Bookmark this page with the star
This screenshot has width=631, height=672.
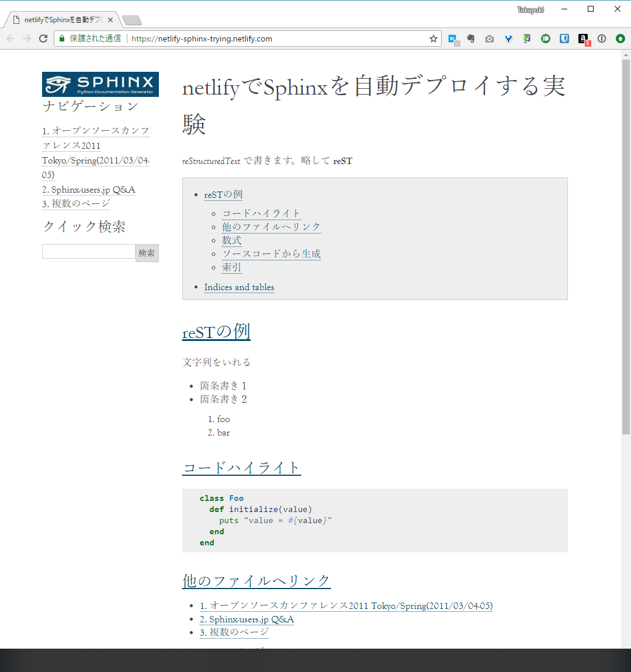pyautogui.click(x=434, y=39)
